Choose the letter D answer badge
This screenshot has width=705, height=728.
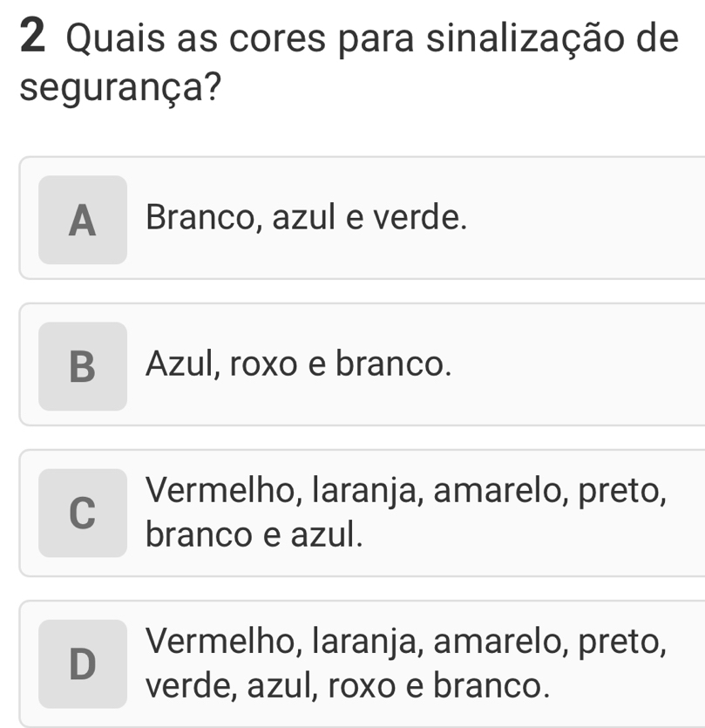tap(83, 663)
